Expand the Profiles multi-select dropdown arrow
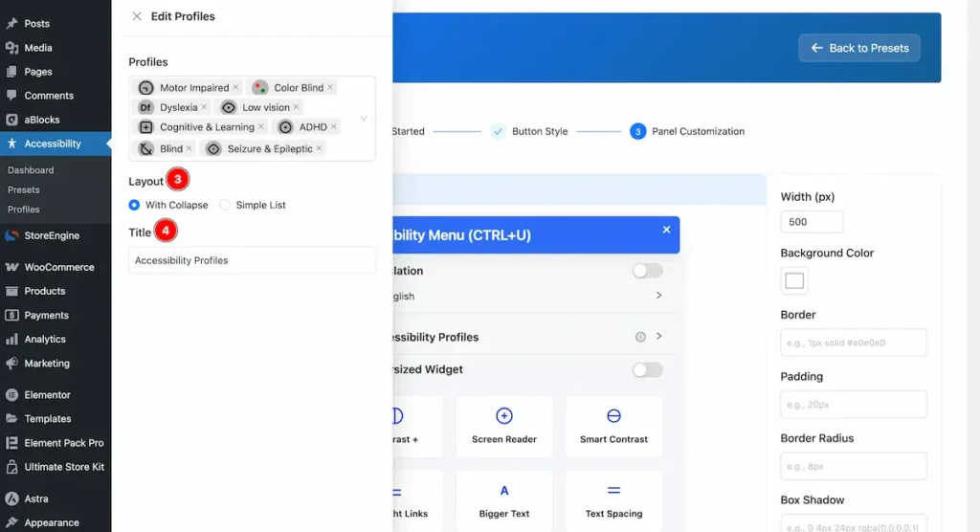Image resolution: width=980 pixels, height=532 pixels. coord(364,118)
